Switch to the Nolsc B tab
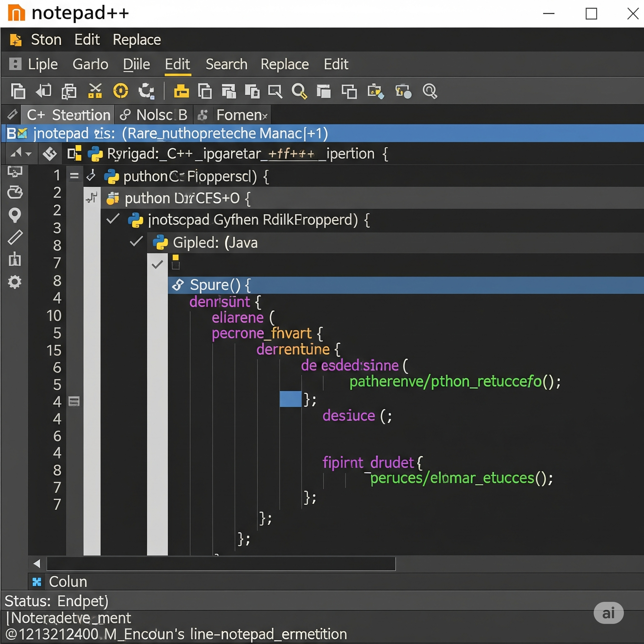 pyautogui.click(x=154, y=115)
